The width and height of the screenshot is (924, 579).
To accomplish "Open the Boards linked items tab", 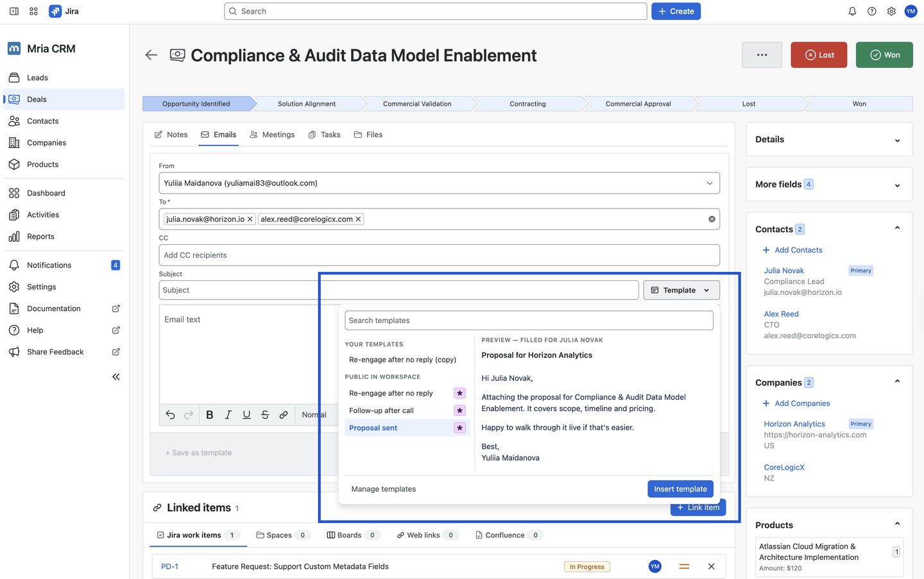I will (x=354, y=535).
